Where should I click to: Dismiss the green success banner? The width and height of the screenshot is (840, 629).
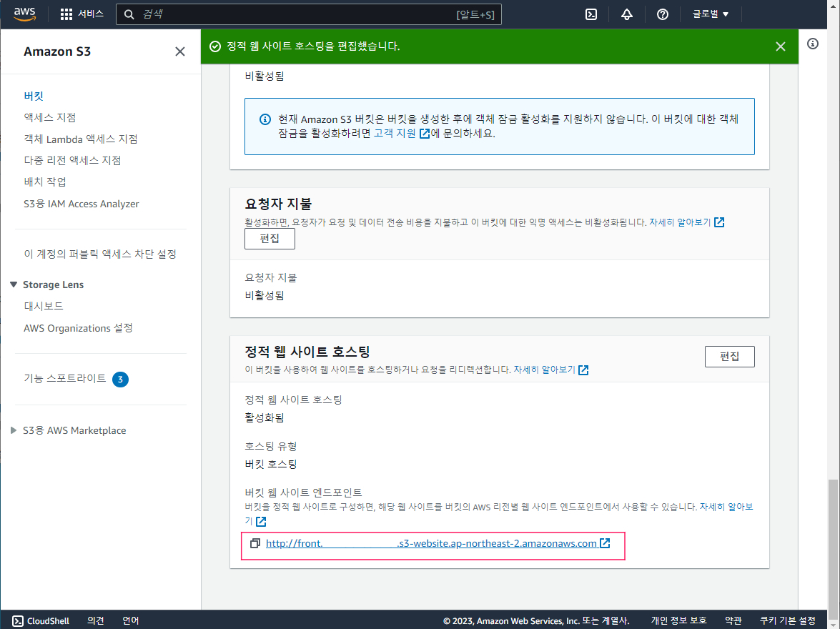coord(781,46)
